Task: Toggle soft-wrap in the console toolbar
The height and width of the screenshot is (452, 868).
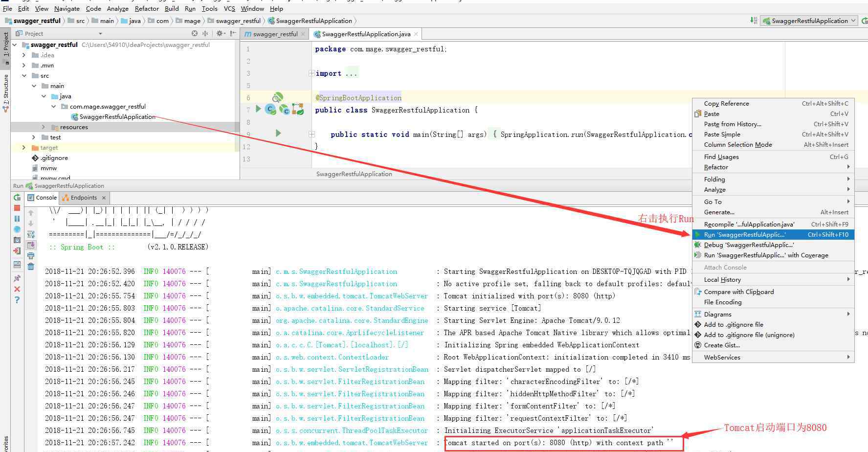Action: (x=31, y=234)
